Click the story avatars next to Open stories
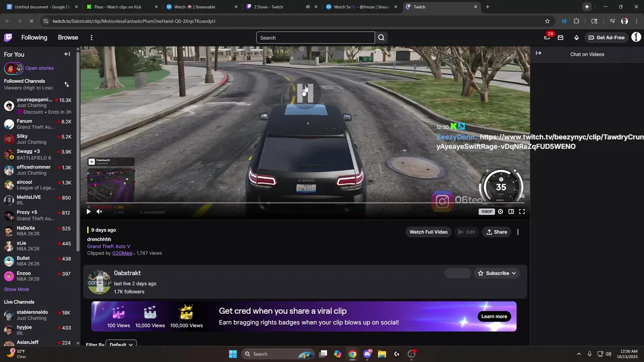The height and width of the screenshot is (362, 644). pos(14,68)
